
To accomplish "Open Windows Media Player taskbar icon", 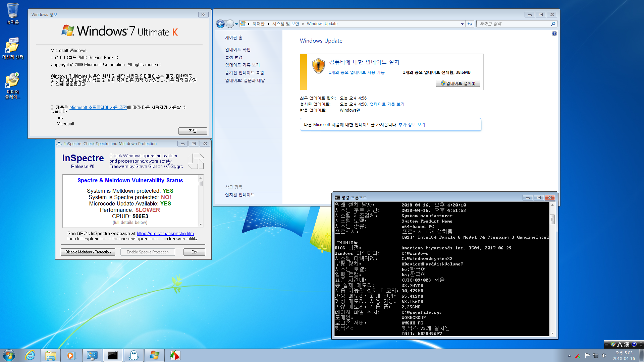I will pos(71,355).
